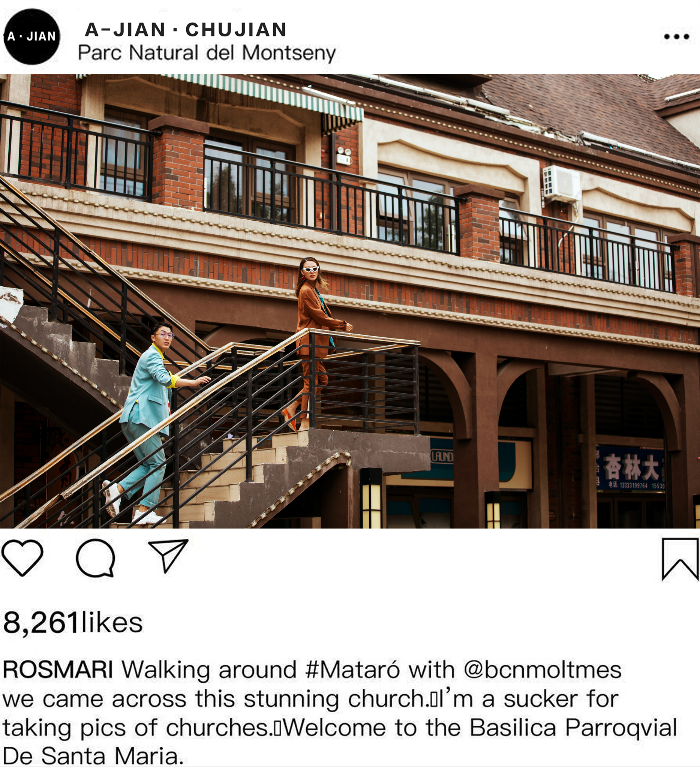
Task: Visit the A-JIAN · CHUJIAN profile name
Action: pyautogui.click(x=186, y=30)
